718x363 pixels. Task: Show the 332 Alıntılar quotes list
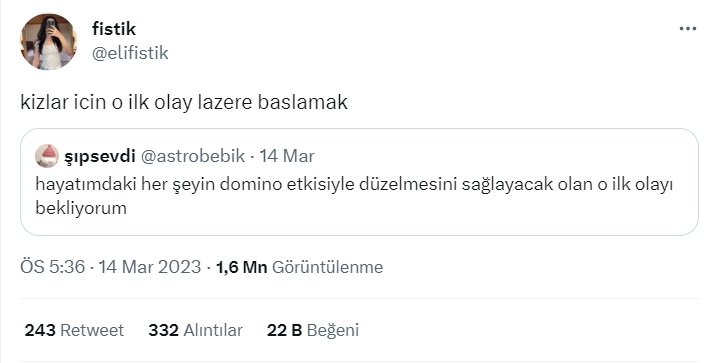[x=196, y=330]
